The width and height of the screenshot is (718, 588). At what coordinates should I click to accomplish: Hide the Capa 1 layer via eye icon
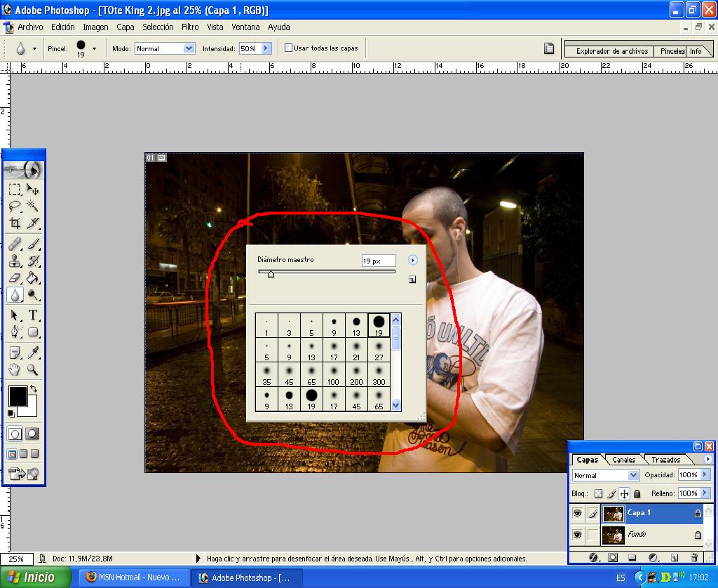[577, 514]
